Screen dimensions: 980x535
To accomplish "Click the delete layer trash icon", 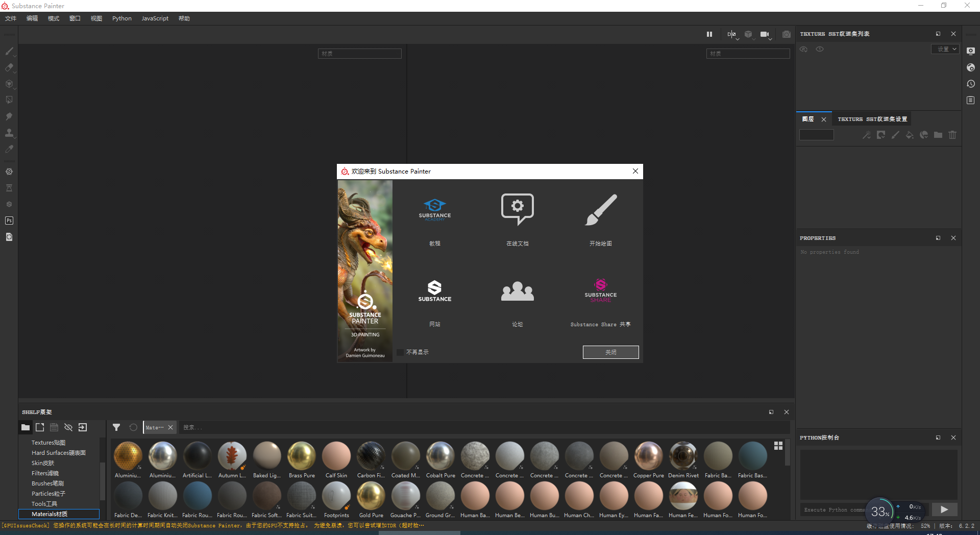I will click(952, 135).
